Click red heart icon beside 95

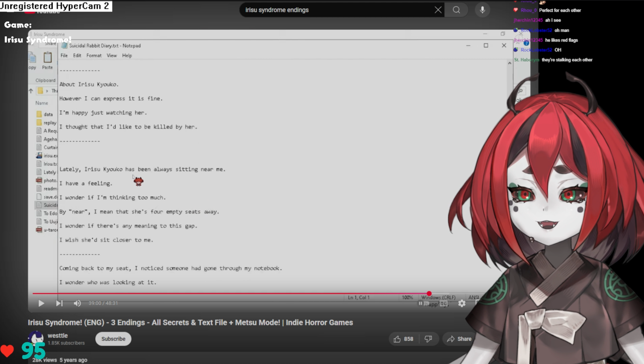tap(7, 351)
